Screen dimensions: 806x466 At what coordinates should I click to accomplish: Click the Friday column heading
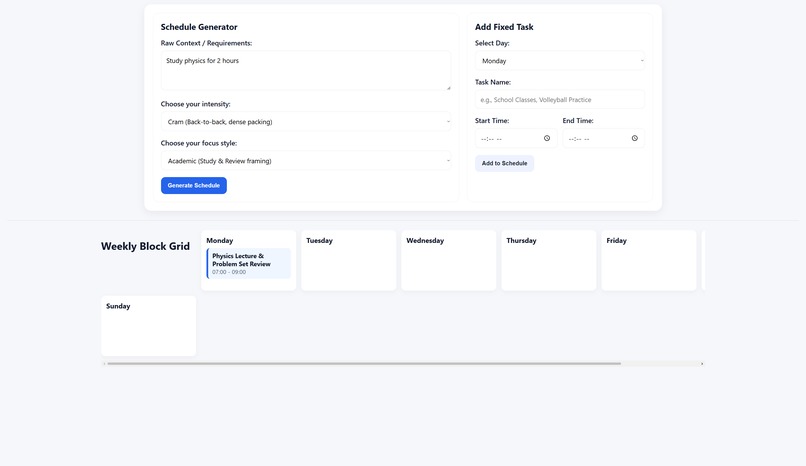click(x=616, y=240)
